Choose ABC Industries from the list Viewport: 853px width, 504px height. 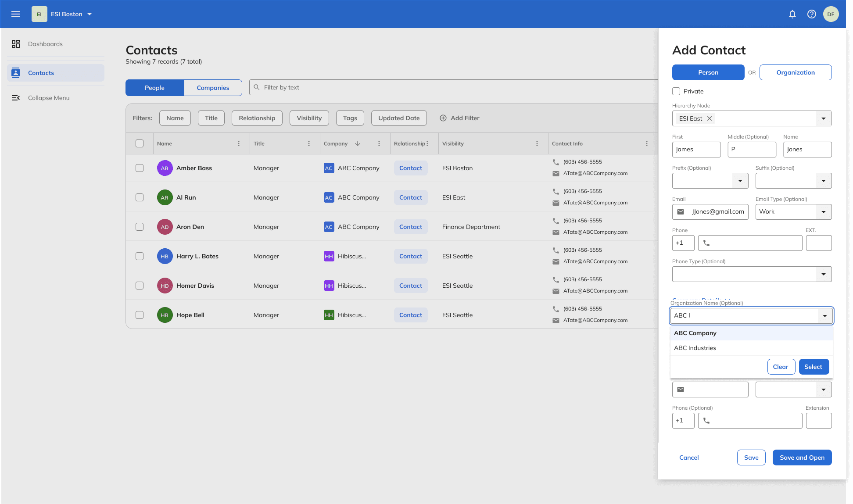(695, 348)
